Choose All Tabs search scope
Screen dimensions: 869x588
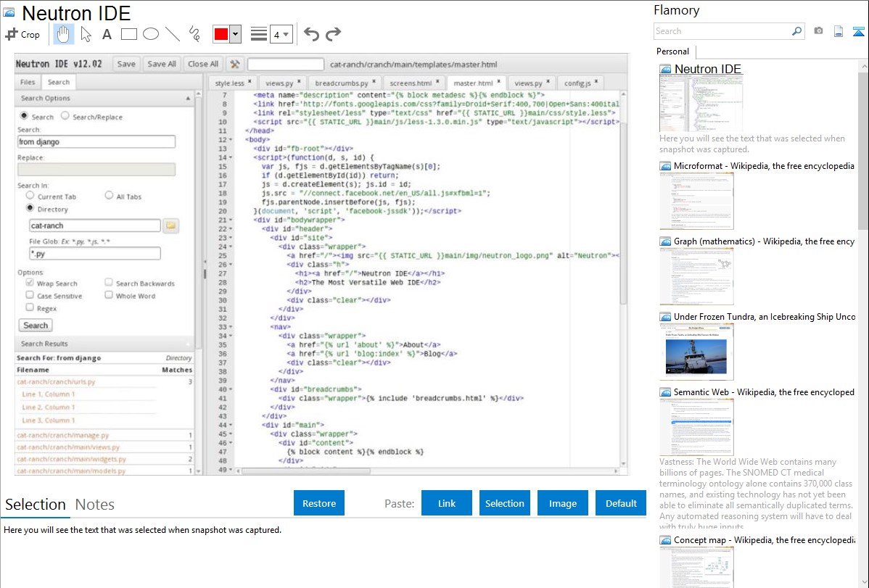[109, 196]
